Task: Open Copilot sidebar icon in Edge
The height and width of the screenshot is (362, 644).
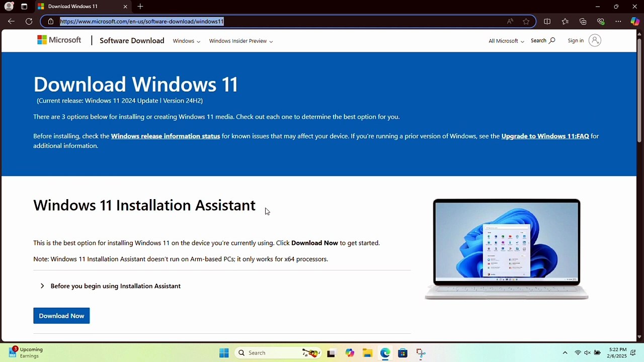Action: (x=635, y=21)
